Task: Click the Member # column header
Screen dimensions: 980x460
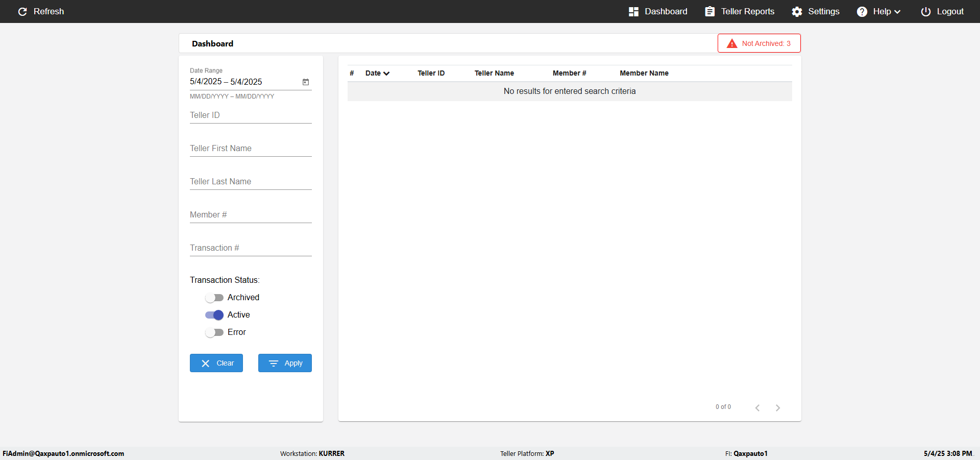Action: [x=570, y=73]
